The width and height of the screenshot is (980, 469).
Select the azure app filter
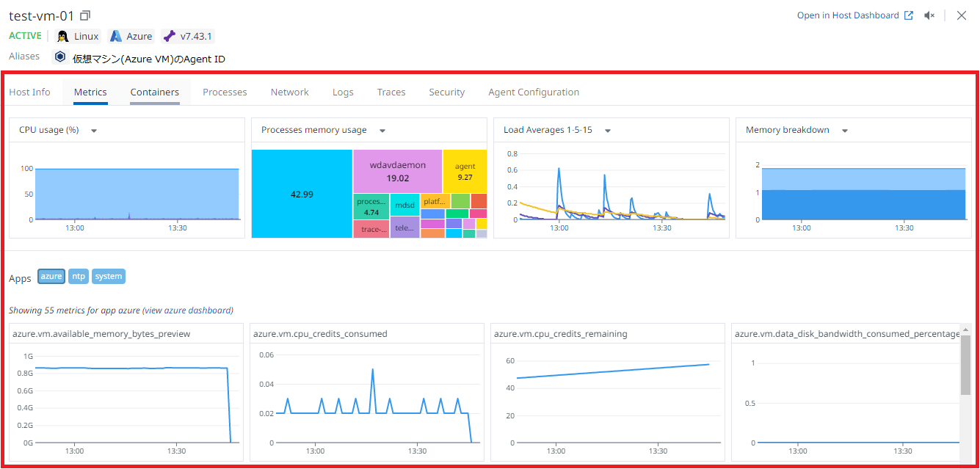(51, 277)
